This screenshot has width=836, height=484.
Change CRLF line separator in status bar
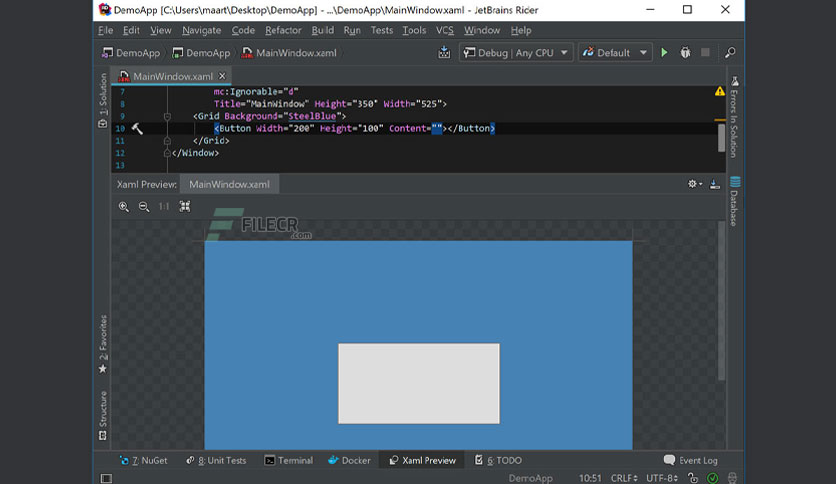(x=623, y=478)
